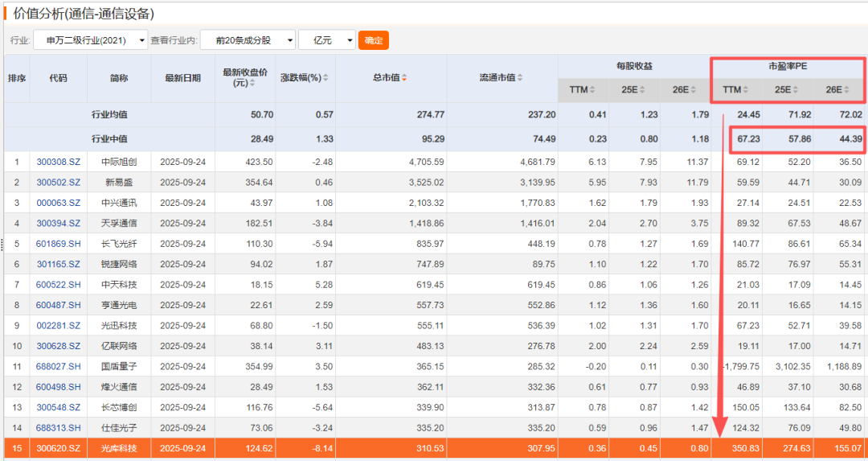Select the 行业中值 row label
Viewport: 868px width, 461px height.
pyautogui.click(x=109, y=138)
